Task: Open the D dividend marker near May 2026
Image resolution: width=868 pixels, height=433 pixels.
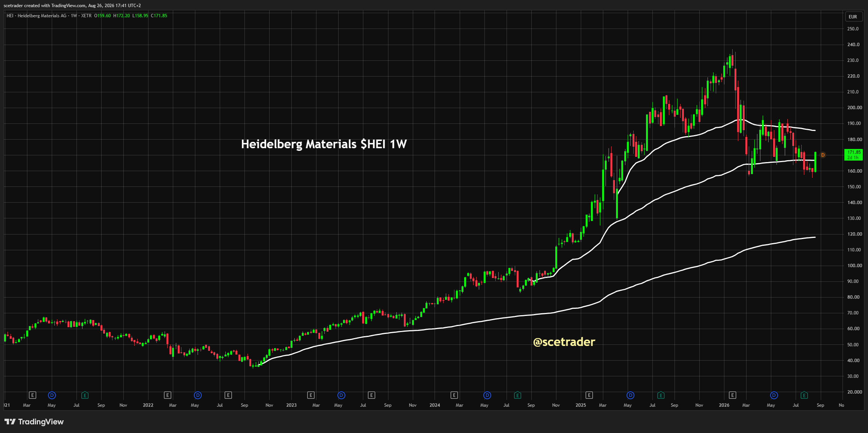Action: pos(774,395)
